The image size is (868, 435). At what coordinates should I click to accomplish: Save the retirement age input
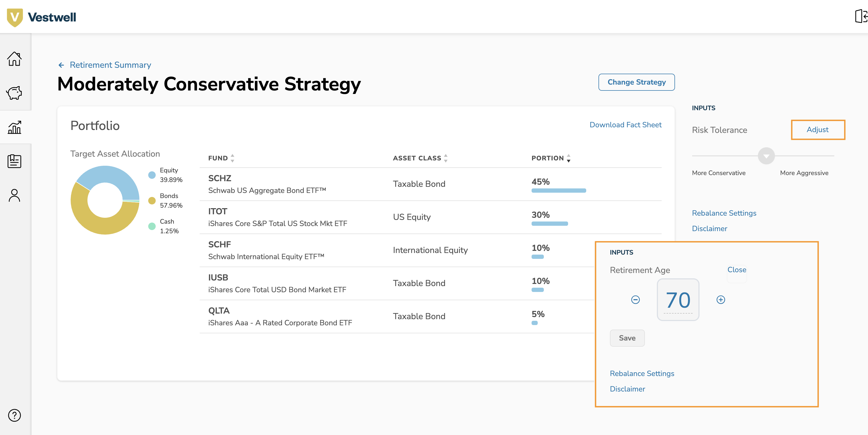pos(627,338)
